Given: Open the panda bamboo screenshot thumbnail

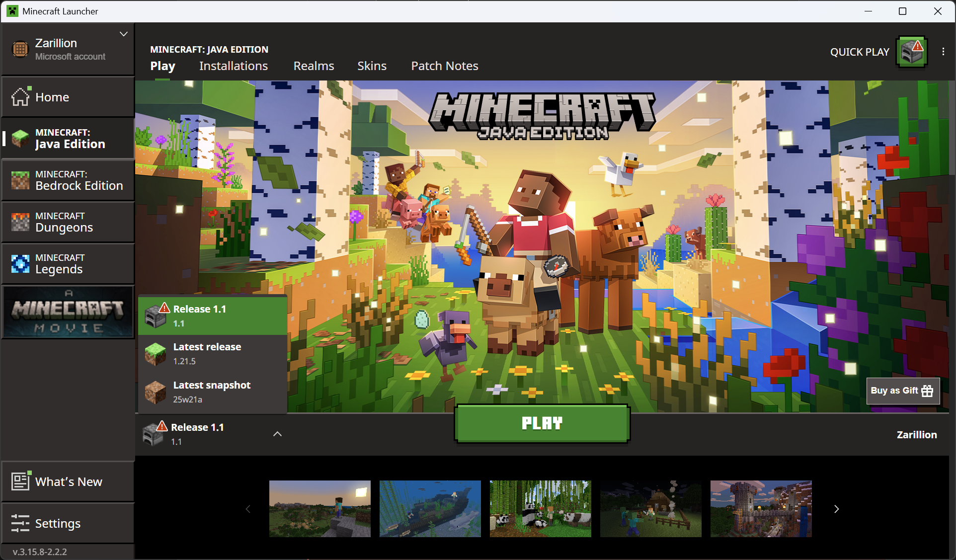Looking at the screenshot, I should [540, 509].
